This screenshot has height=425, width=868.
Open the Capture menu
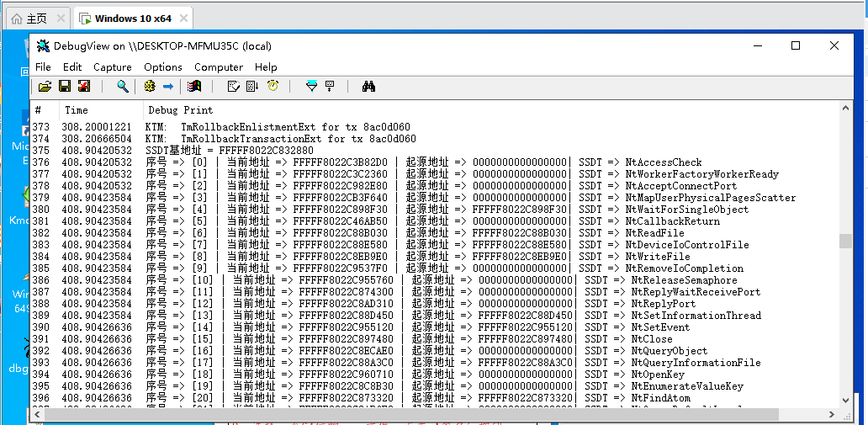(x=113, y=67)
